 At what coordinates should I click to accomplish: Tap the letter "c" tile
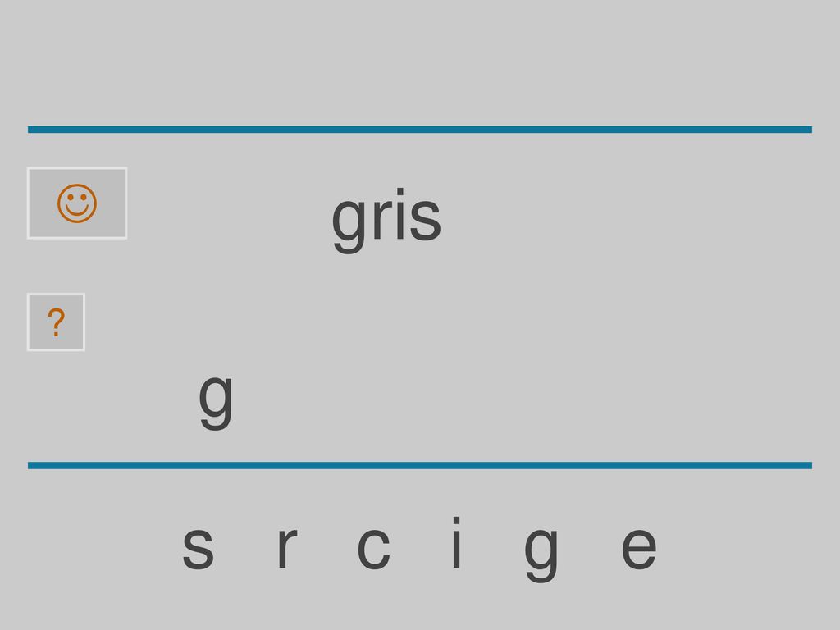pyautogui.click(x=373, y=547)
